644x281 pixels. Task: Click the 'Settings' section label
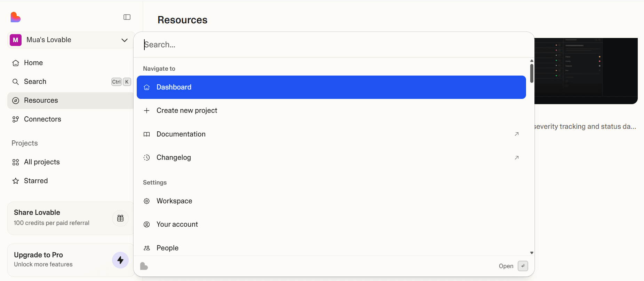click(155, 182)
